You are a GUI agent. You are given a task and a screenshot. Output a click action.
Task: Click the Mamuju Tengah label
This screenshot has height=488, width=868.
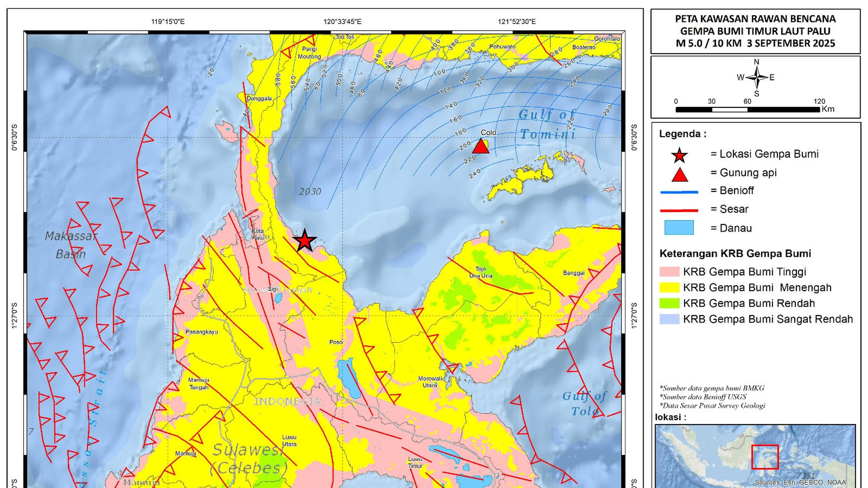coord(199,384)
